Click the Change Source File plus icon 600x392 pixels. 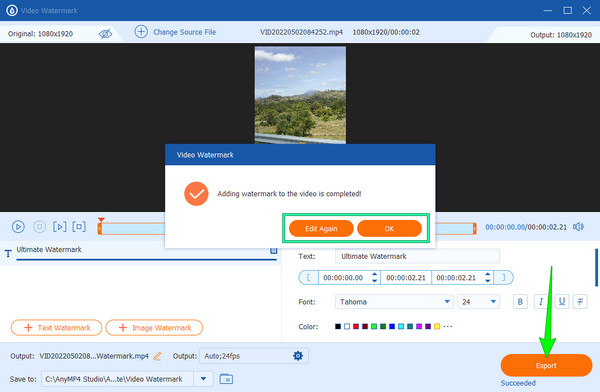(141, 32)
